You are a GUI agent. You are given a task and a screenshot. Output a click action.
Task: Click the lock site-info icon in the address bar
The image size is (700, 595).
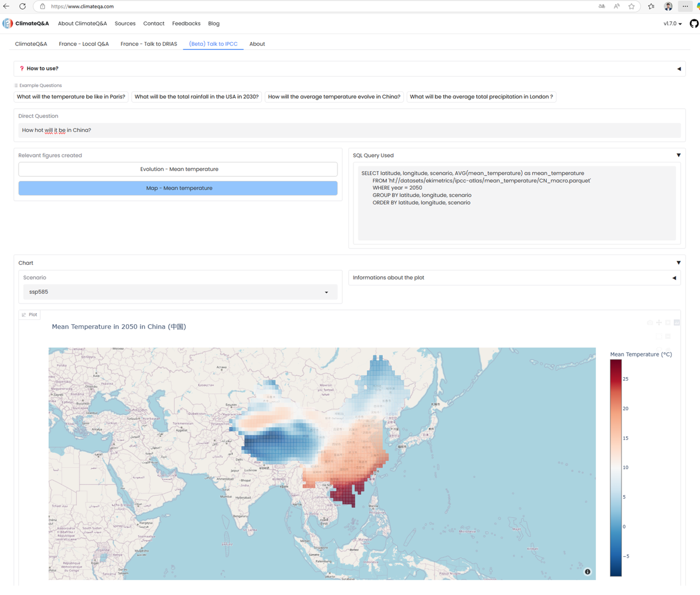(42, 6)
